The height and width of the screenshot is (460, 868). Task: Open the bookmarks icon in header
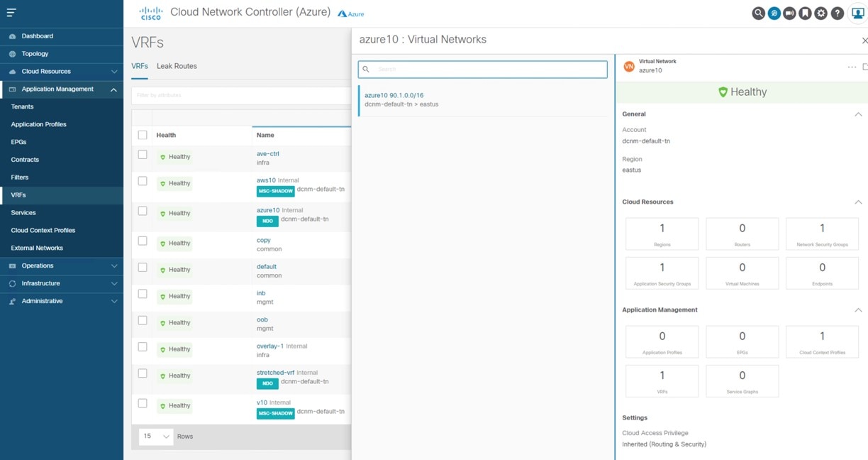coord(806,13)
